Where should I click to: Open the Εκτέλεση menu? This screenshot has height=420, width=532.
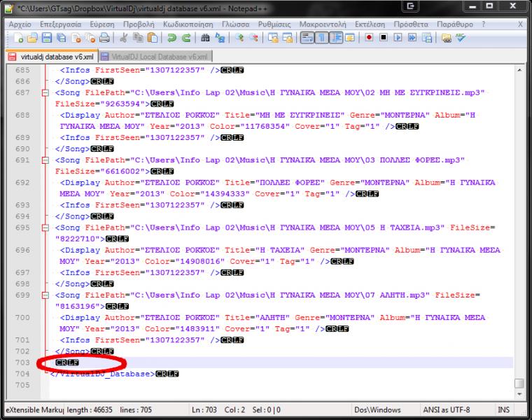pyautogui.click(x=370, y=24)
